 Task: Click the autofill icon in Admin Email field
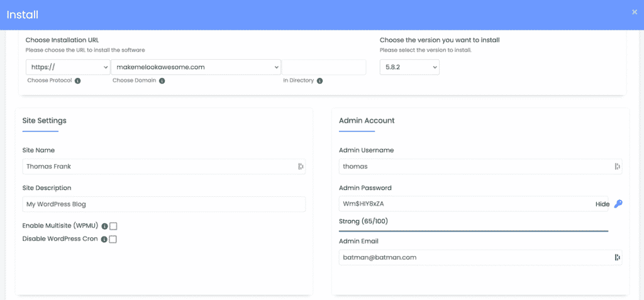click(x=617, y=257)
